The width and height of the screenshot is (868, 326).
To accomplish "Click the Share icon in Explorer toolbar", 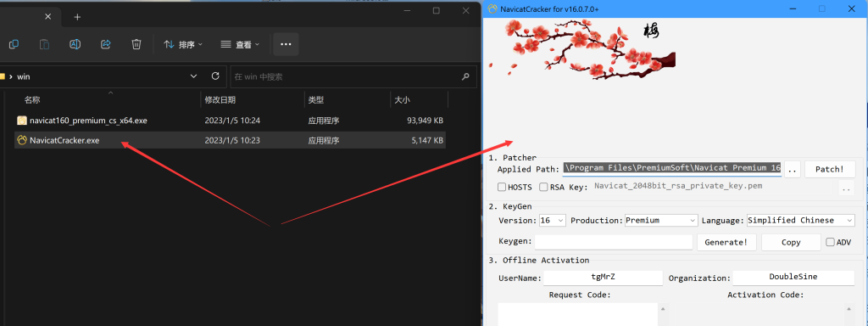I will pyautogui.click(x=106, y=44).
